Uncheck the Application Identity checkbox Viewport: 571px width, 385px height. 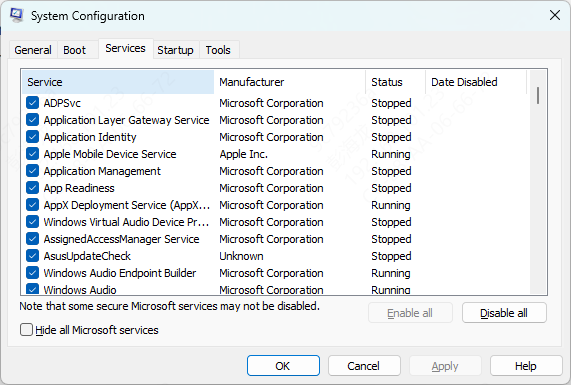(x=32, y=137)
